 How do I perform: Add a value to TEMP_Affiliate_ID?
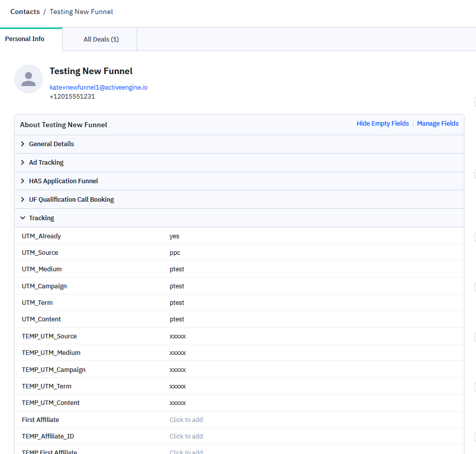pyautogui.click(x=186, y=436)
